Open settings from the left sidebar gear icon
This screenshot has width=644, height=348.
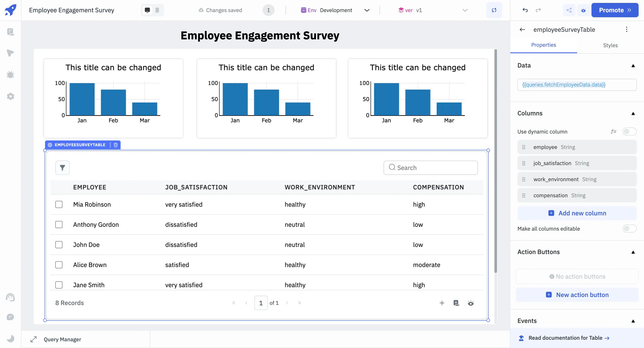click(x=11, y=96)
